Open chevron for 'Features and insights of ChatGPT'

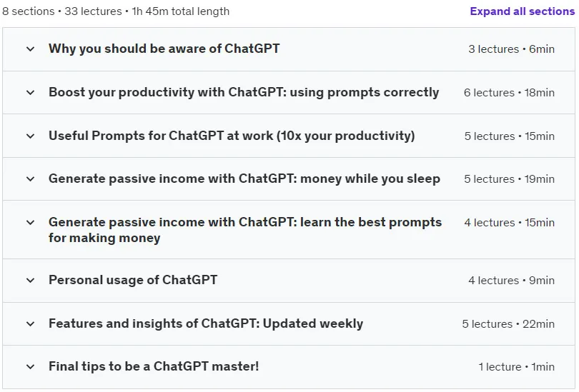tap(31, 324)
